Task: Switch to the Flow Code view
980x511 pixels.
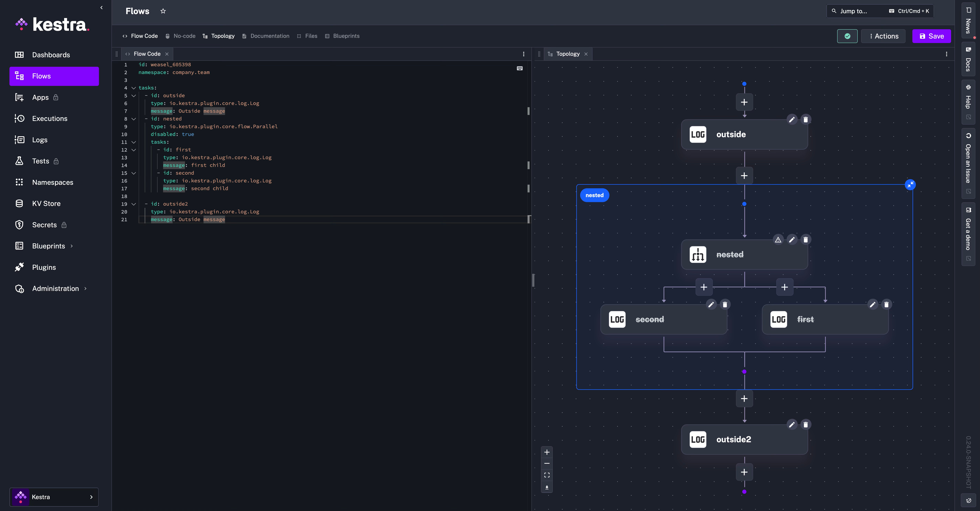Action: (140, 36)
